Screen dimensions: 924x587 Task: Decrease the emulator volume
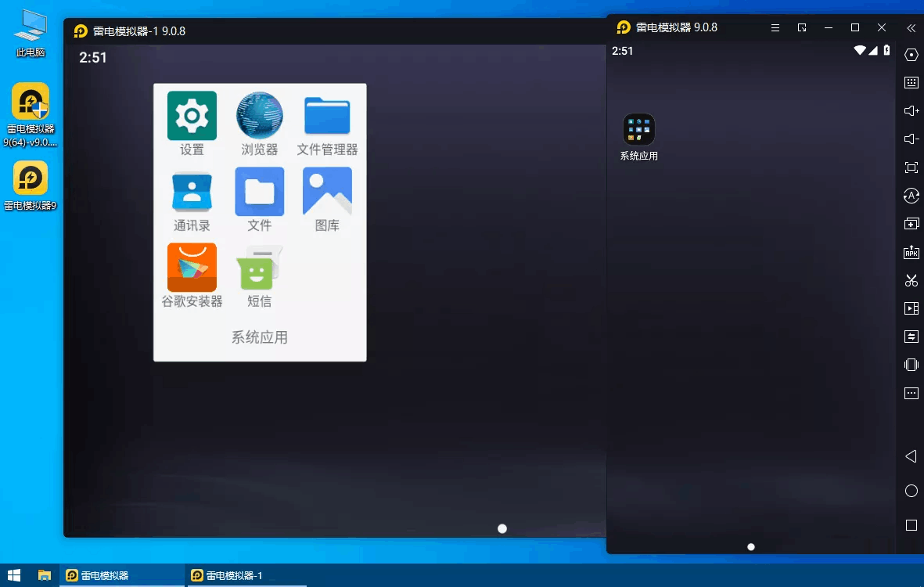[x=911, y=139]
